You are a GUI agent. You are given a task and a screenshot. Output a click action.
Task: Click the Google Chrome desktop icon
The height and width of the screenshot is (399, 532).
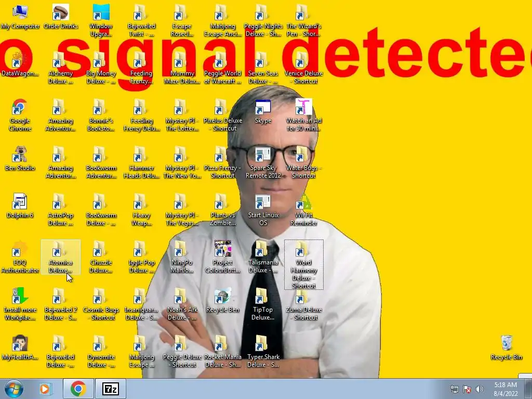20,115
